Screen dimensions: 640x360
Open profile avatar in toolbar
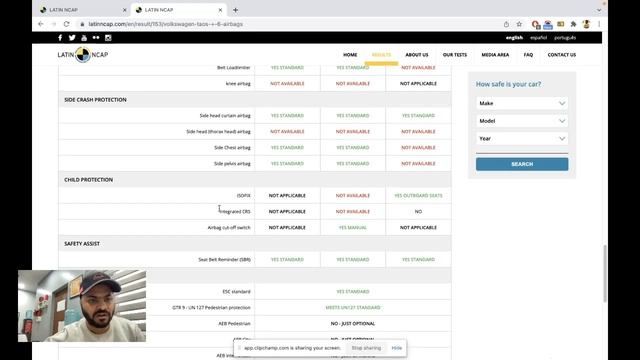tap(587, 24)
